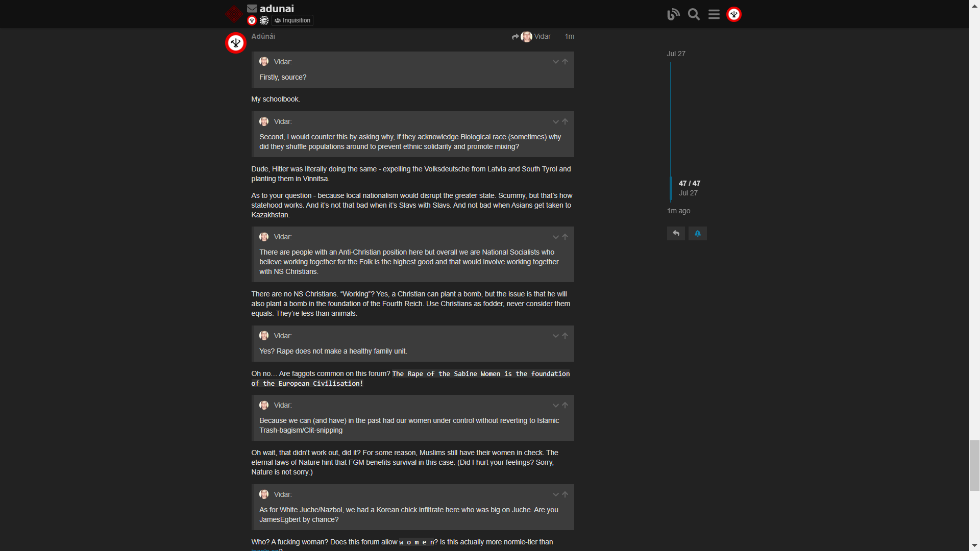This screenshot has height=551, width=980.
Task: Click 'Vidar:' name in 'There are people with' quote
Action: pyautogui.click(x=283, y=237)
